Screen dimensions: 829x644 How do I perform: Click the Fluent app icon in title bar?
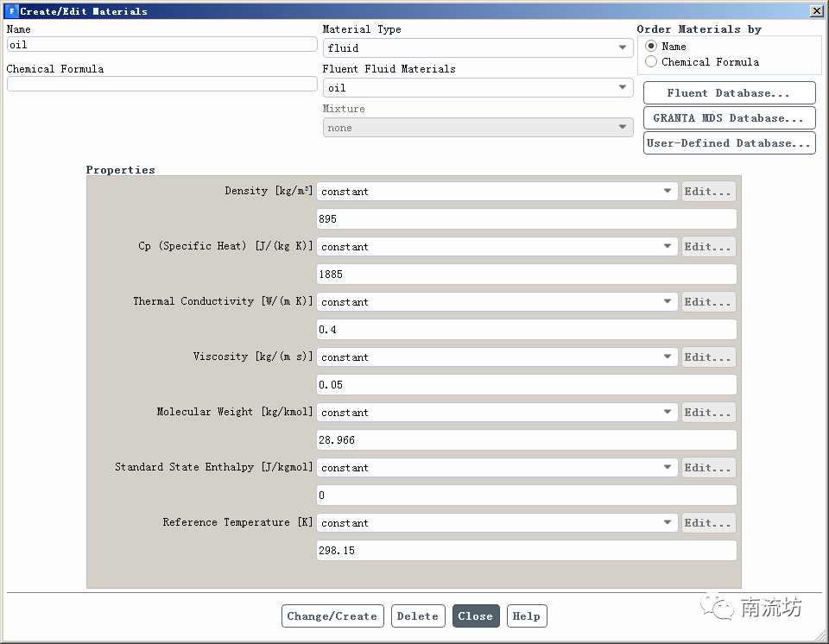tap(11, 11)
